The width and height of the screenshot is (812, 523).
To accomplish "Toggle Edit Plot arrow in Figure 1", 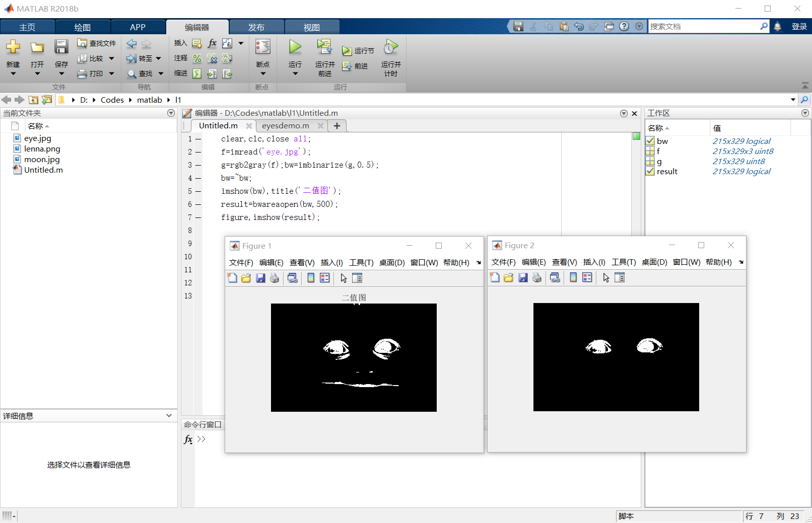I will tap(344, 278).
